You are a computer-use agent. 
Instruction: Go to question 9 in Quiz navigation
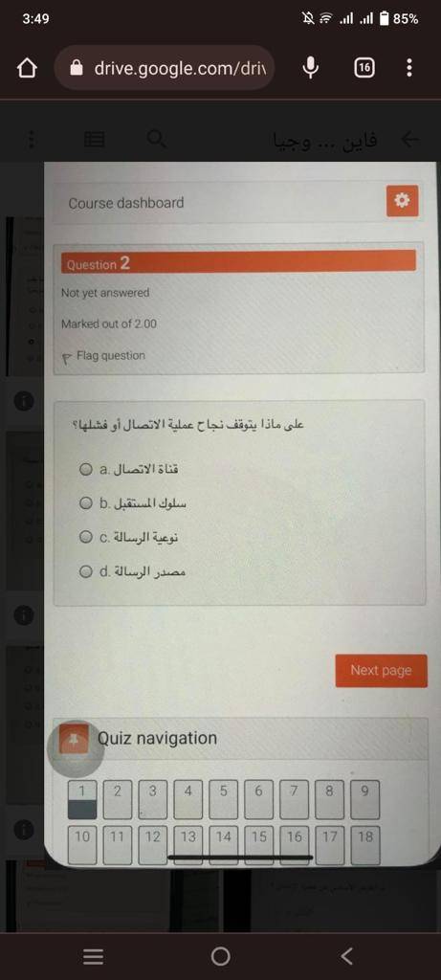point(364,798)
